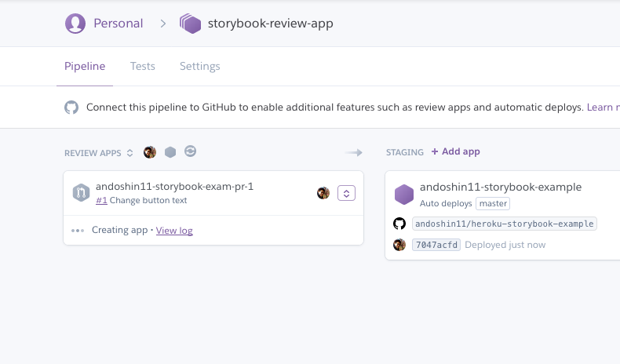Screen dimensions: 620x364
Task: Click the Add app button in Staging
Action: [x=455, y=151]
